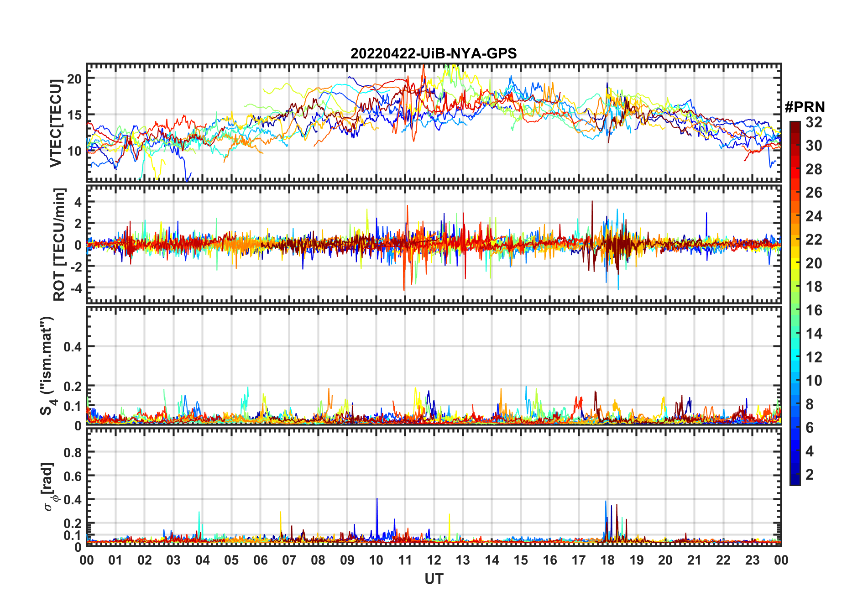868x607 pixels.
Task: Click colorbar tick label 14
Action: tap(814, 334)
